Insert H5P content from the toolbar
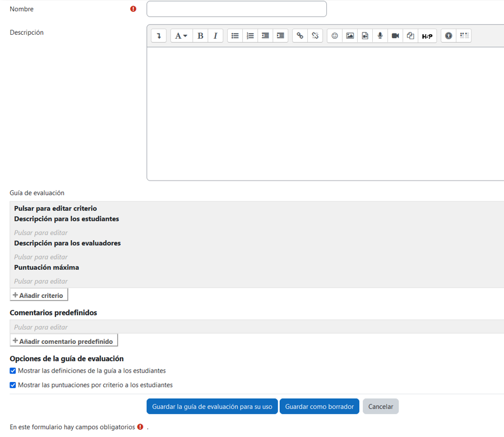The width and height of the screenshot is (504, 437). 427,35
